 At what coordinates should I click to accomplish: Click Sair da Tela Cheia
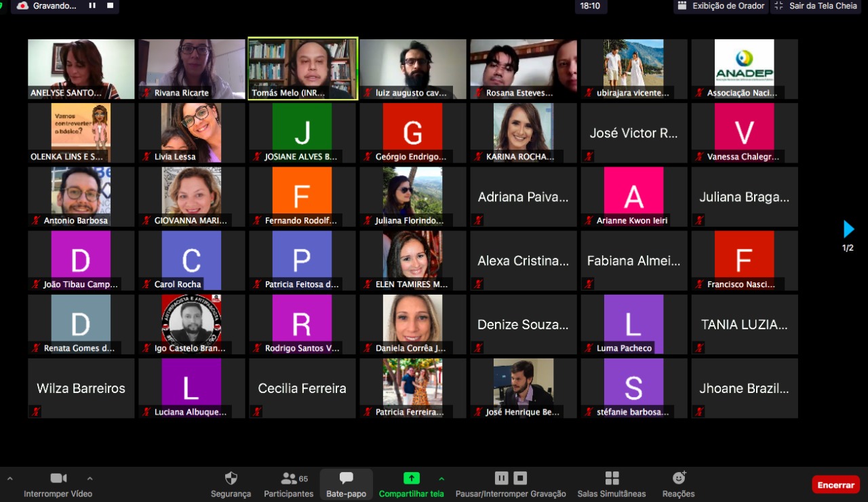coord(816,6)
